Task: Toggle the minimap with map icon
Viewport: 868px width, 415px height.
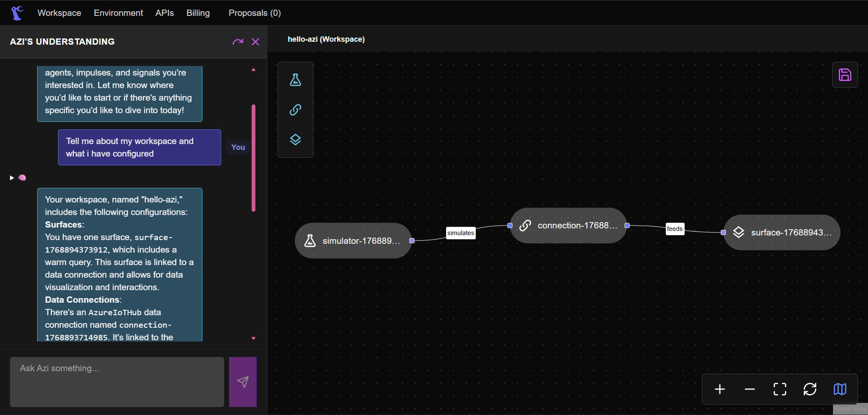Action: [840, 389]
